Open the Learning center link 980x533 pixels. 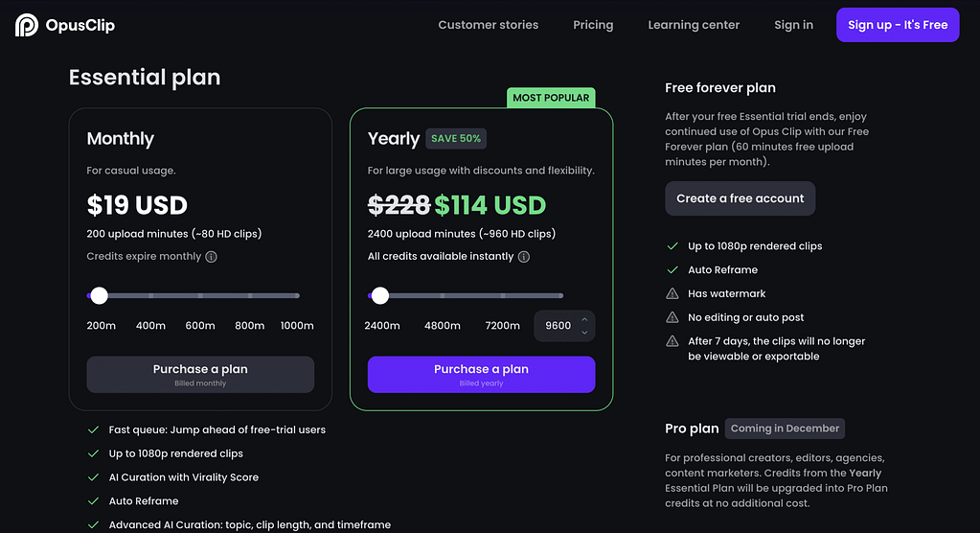[694, 25]
